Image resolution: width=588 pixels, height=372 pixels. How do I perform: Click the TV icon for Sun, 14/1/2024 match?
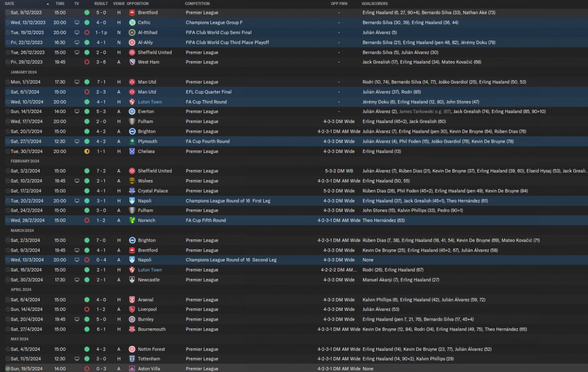(77, 112)
